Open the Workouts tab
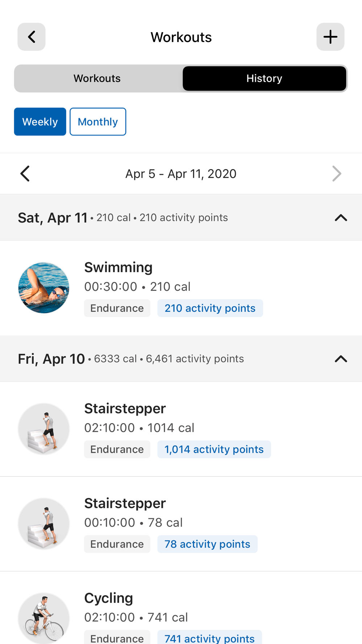 point(97,79)
